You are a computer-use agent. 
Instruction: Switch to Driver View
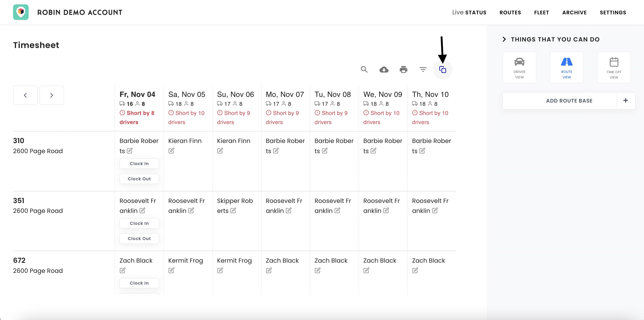click(x=519, y=67)
